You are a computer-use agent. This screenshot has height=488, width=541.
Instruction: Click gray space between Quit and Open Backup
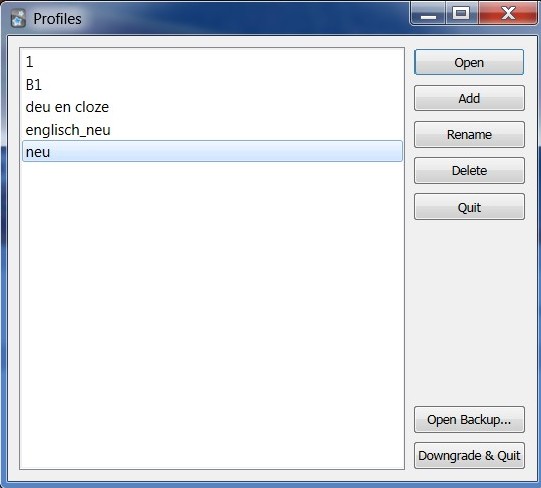click(x=469, y=312)
